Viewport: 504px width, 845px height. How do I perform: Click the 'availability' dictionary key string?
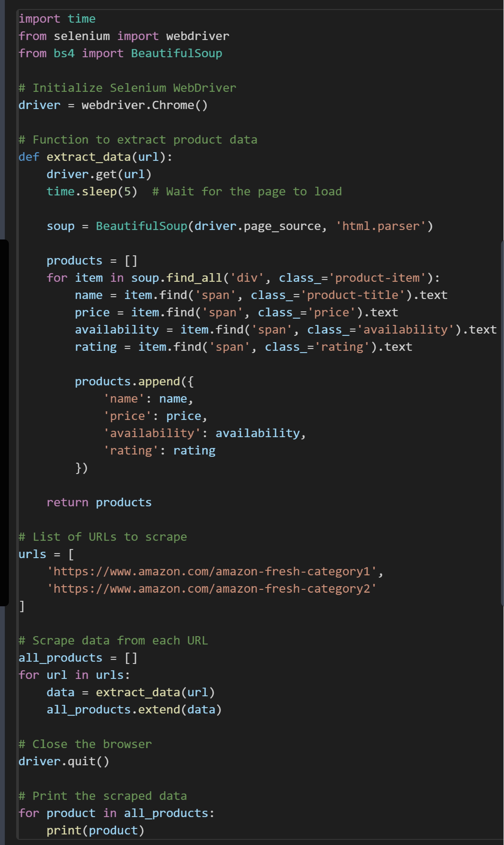(x=152, y=433)
